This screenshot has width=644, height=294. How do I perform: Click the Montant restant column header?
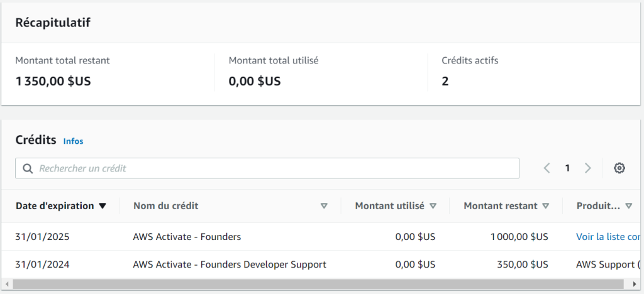[x=500, y=206]
